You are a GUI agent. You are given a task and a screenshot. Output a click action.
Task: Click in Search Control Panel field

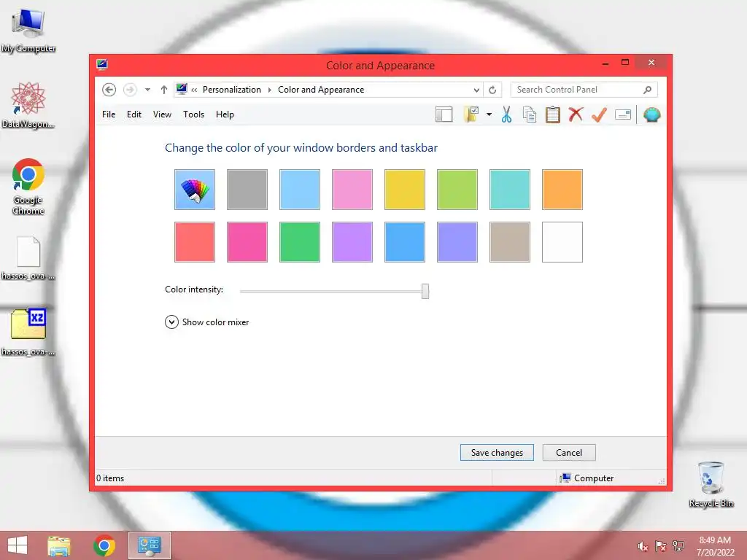pos(584,90)
